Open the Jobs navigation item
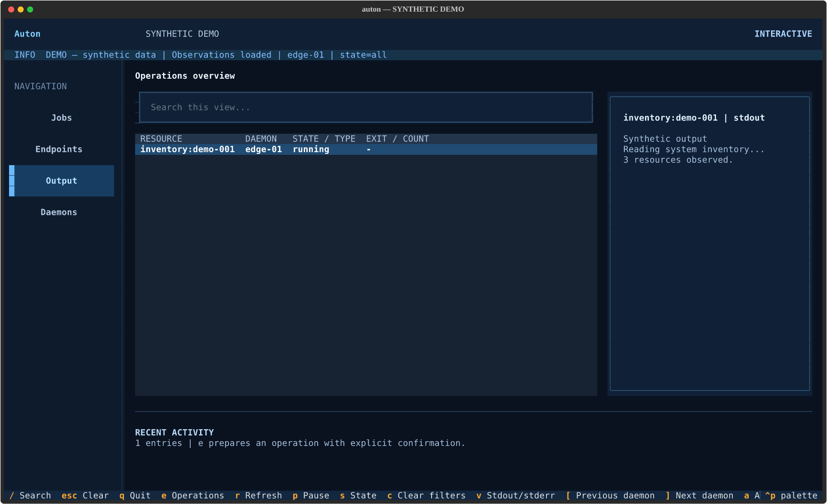Image resolution: width=827 pixels, height=504 pixels. pyautogui.click(x=62, y=118)
